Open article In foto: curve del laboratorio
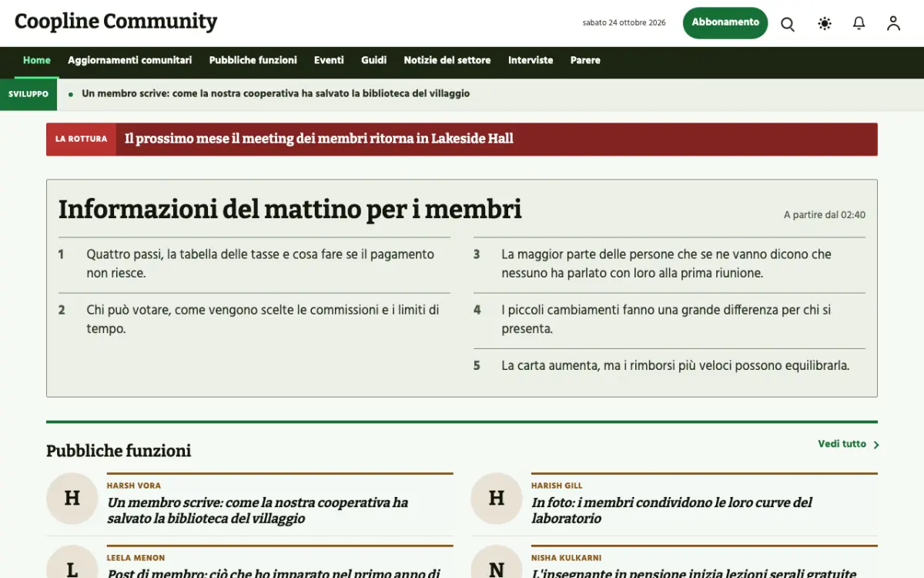924x578 pixels. click(672, 510)
